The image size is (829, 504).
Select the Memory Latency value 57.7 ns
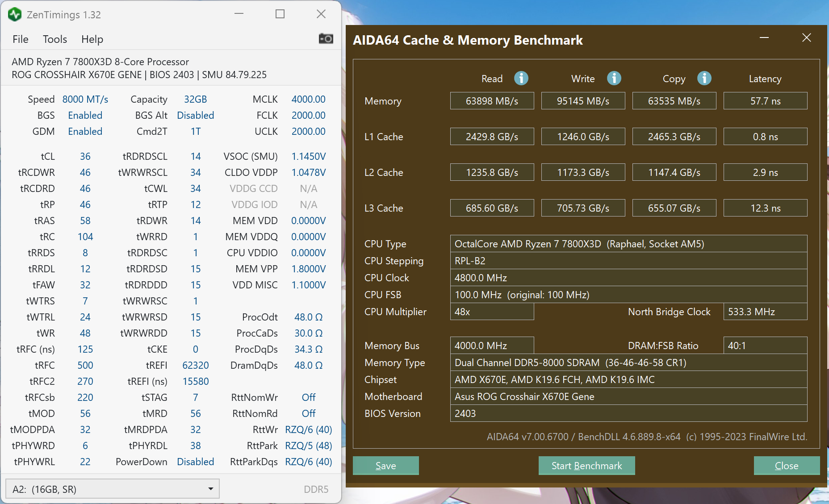pyautogui.click(x=765, y=101)
